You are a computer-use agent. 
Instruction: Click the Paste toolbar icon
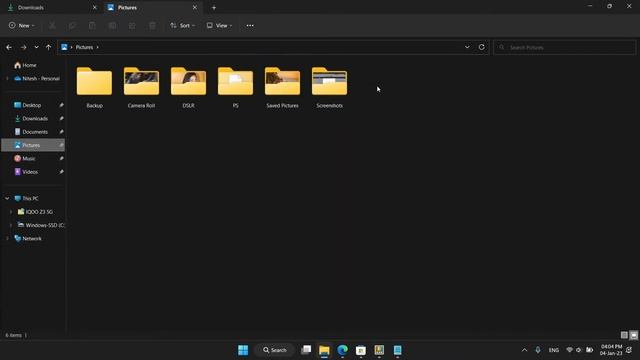(x=92, y=25)
